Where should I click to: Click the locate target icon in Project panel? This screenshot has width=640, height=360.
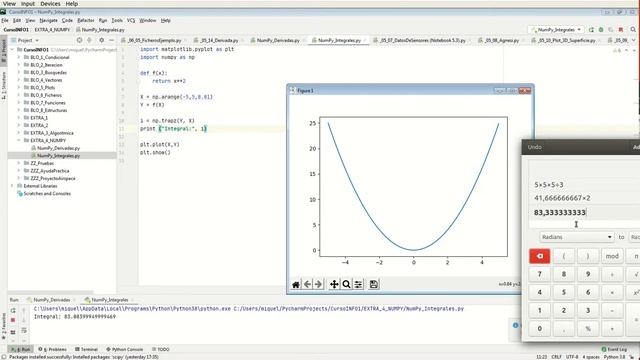(79, 40)
